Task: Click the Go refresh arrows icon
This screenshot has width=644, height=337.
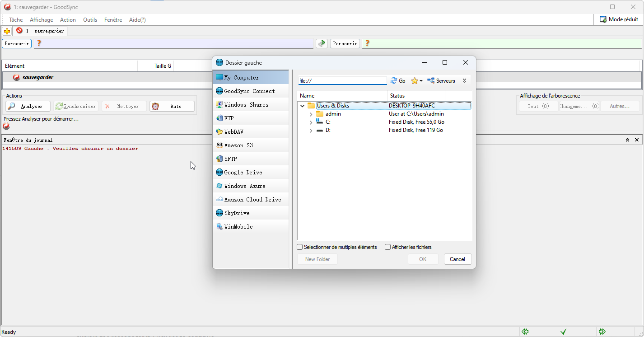Action: point(394,81)
